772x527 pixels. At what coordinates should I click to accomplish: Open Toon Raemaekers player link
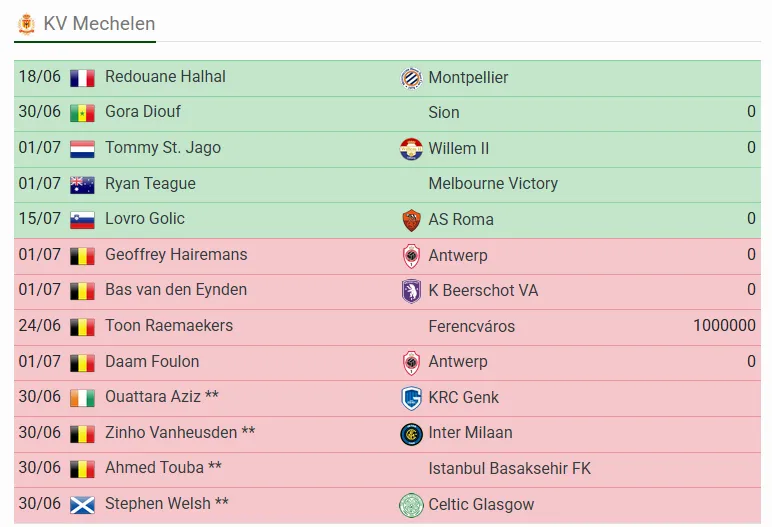pos(169,326)
